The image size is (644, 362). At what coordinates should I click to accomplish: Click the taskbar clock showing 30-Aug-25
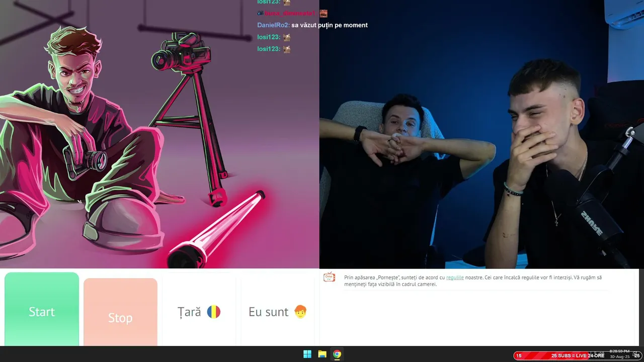pos(619,354)
